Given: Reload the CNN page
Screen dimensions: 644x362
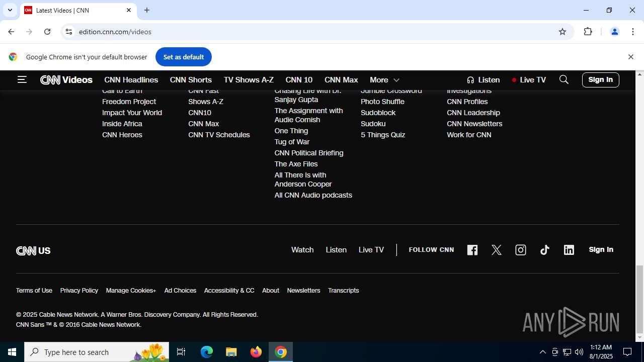Looking at the screenshot, I should point(47,32).
